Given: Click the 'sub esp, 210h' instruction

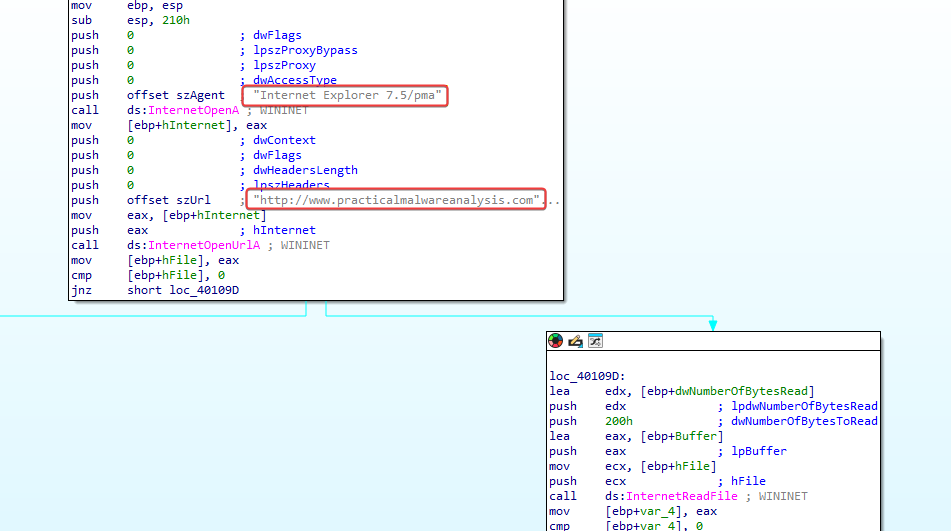Looking at the screenshot, I should [130, 21].
